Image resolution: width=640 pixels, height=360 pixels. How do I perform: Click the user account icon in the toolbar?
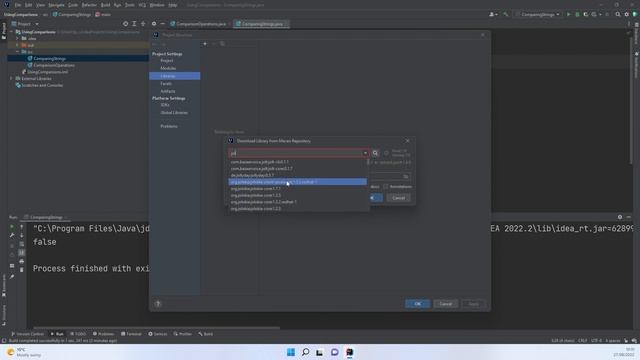493,14
